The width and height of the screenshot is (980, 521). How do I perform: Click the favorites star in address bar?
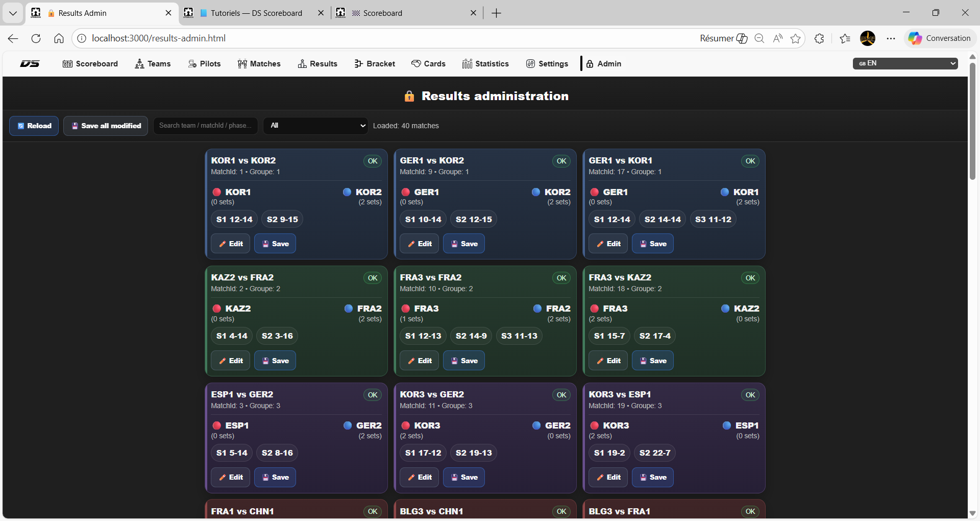click(x=795, y=38)
